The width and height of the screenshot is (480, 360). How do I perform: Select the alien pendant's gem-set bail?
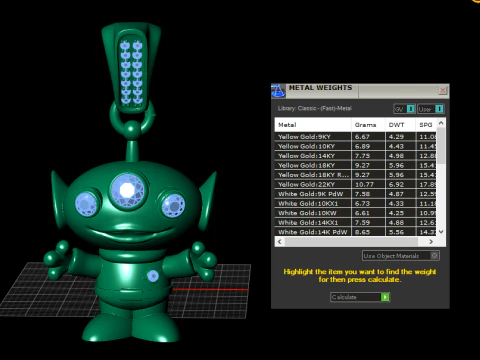pos(131,69)
